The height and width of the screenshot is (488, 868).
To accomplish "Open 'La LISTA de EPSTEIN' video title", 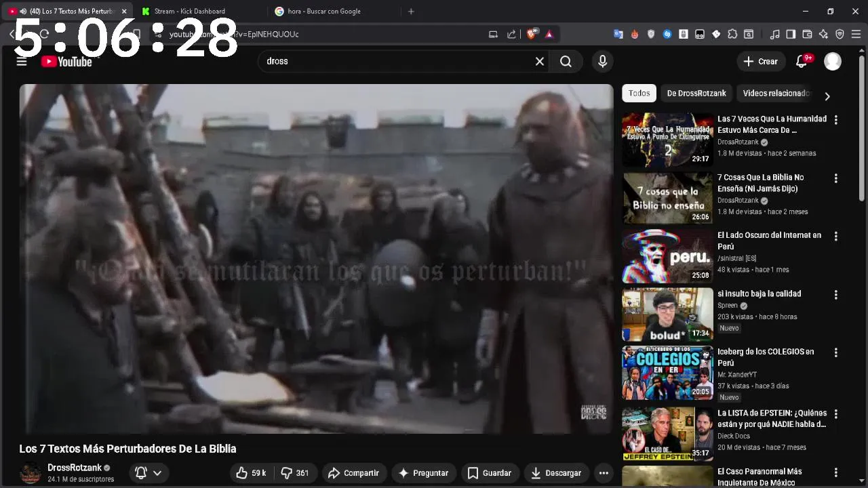I will pos(772,418).
